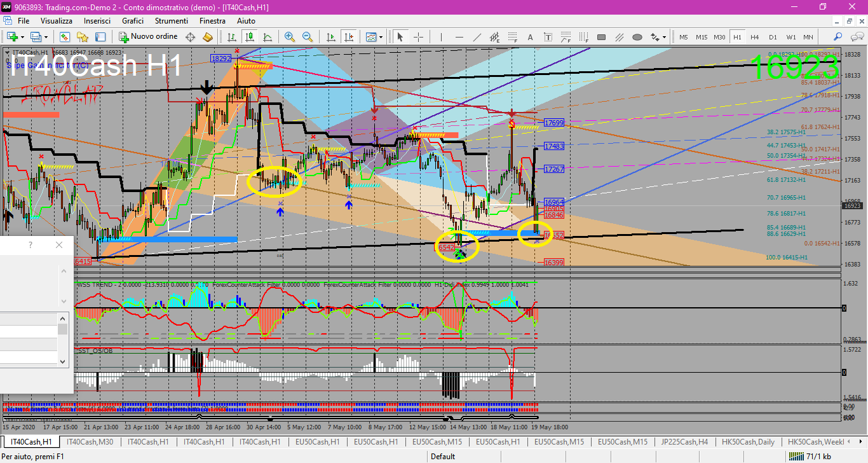The height and width of the screenshot is (463, 868).
Task: Open the Finestra menu
Action: coord(212,21)
